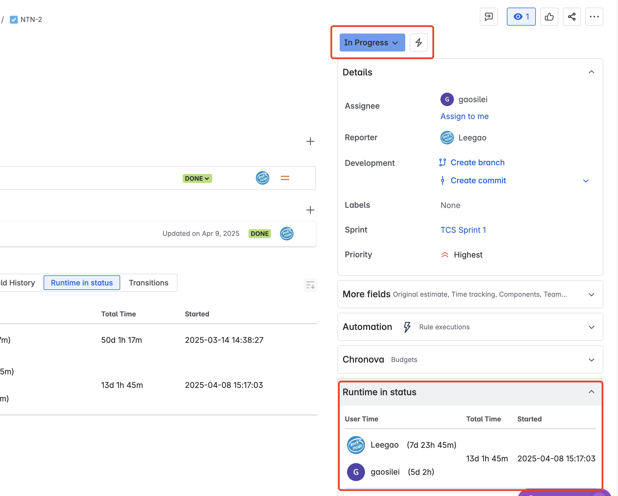Click Create commit link
Viewport: 618px width, 496px height.
[478, 181]
